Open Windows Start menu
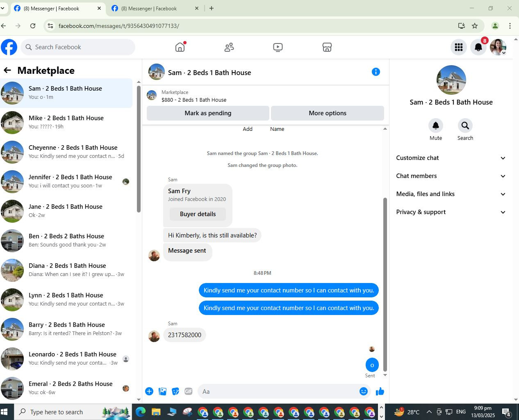The image size is (519, 420). 5,412
